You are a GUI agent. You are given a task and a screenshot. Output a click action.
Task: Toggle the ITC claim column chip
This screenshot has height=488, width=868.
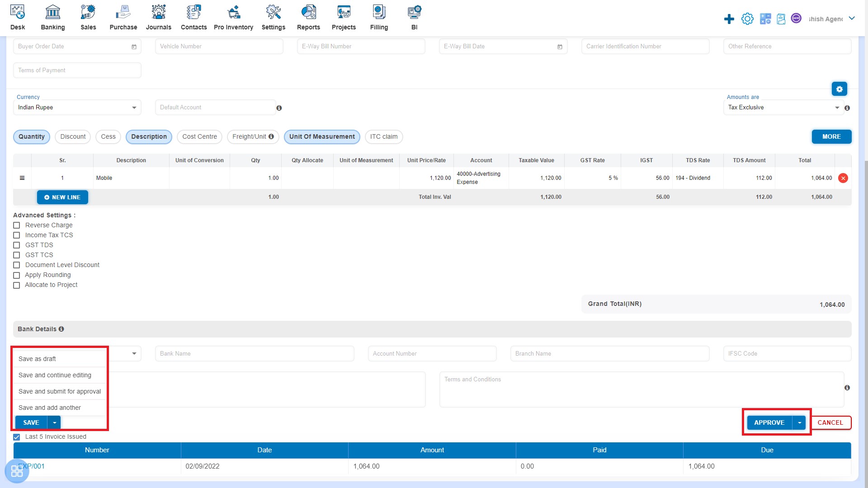[384, 137]
